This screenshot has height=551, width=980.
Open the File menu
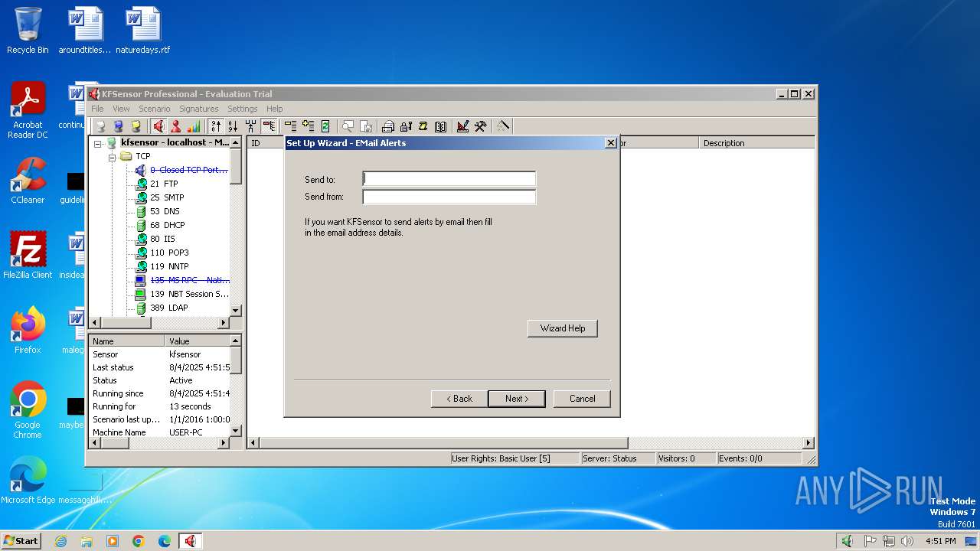click(97, 109)
